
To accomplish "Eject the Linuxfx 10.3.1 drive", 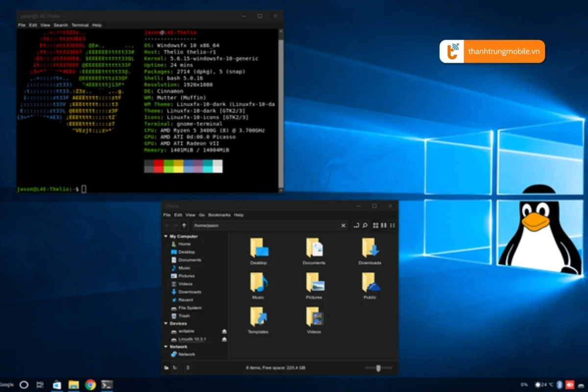I will pos(223,339).
